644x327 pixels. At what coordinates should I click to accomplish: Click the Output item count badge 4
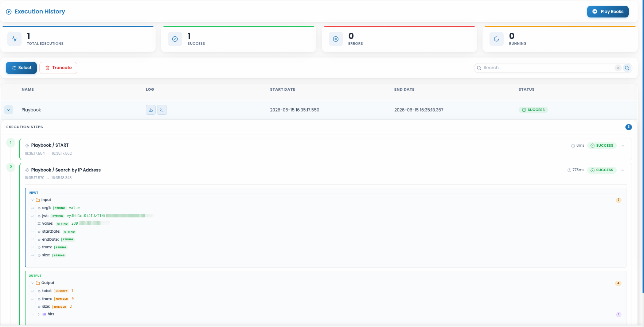click(618, 283)
